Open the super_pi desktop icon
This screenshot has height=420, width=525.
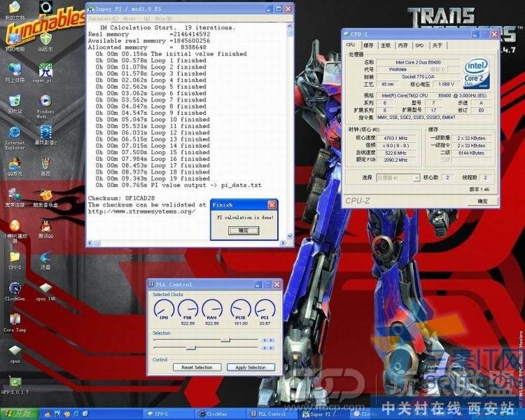pyautogui.click(x=45, y=72)
